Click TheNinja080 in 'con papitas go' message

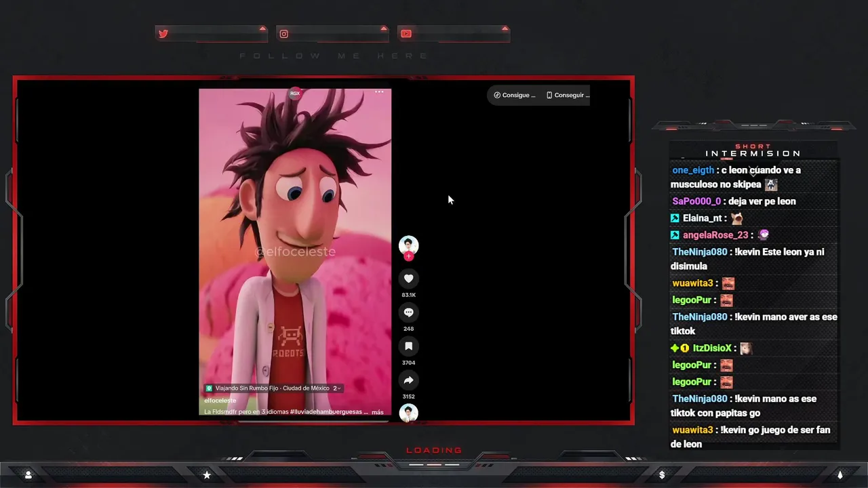(699, 399)
